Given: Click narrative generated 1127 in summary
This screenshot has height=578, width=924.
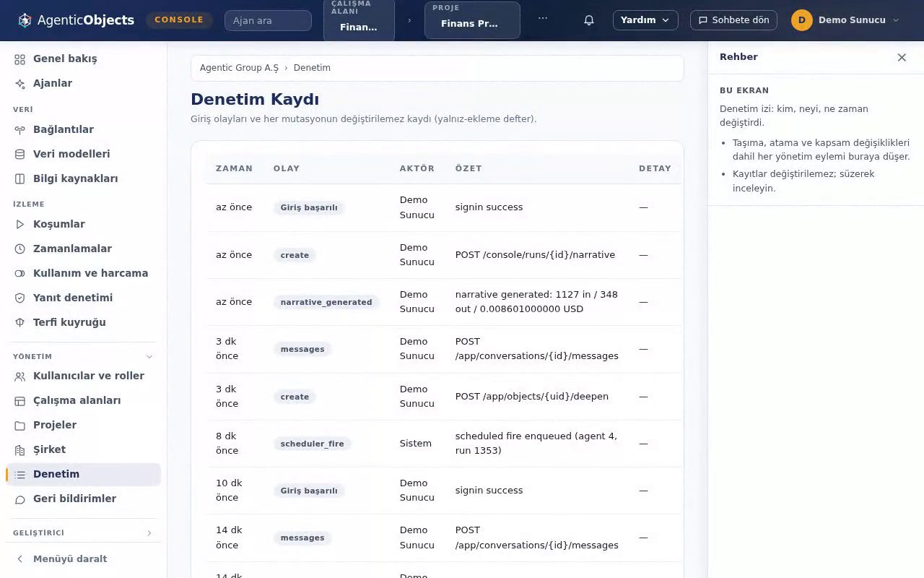Looking at the screenshot, I should tap(536, 302).
